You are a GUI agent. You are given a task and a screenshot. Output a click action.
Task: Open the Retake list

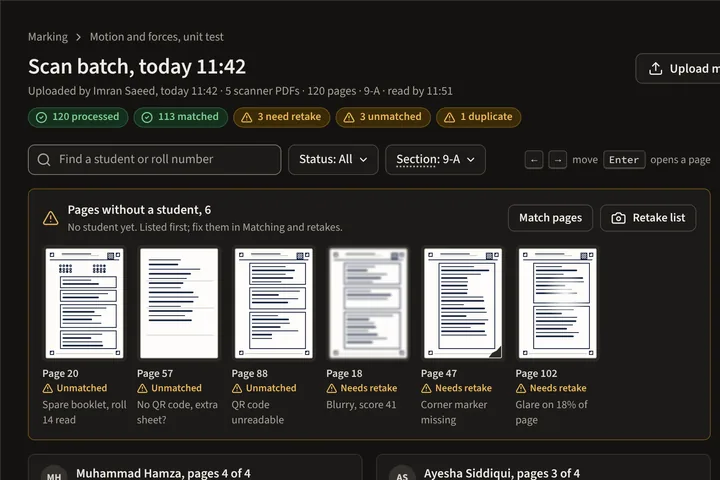[x=648, y=218]
